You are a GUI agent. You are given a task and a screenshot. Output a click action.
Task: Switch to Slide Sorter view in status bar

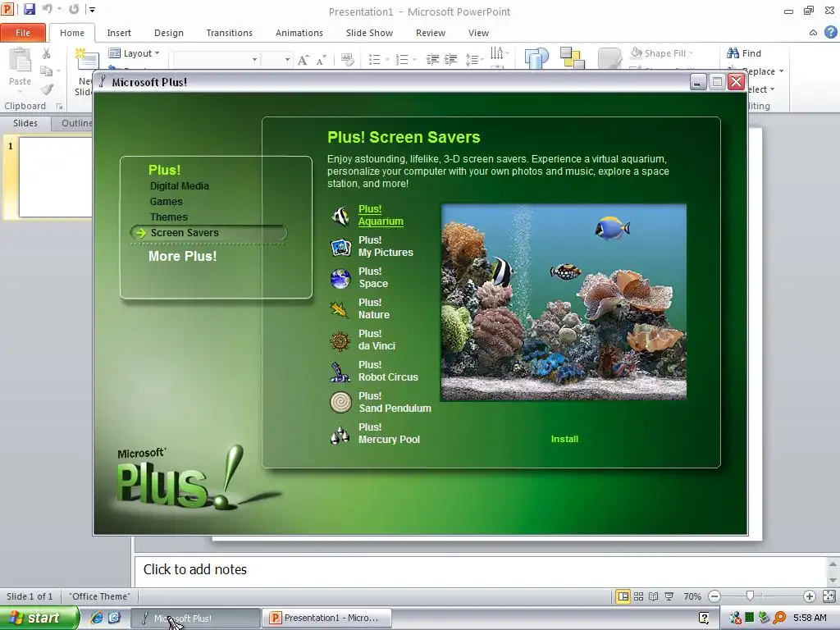[x=638, y=596]
